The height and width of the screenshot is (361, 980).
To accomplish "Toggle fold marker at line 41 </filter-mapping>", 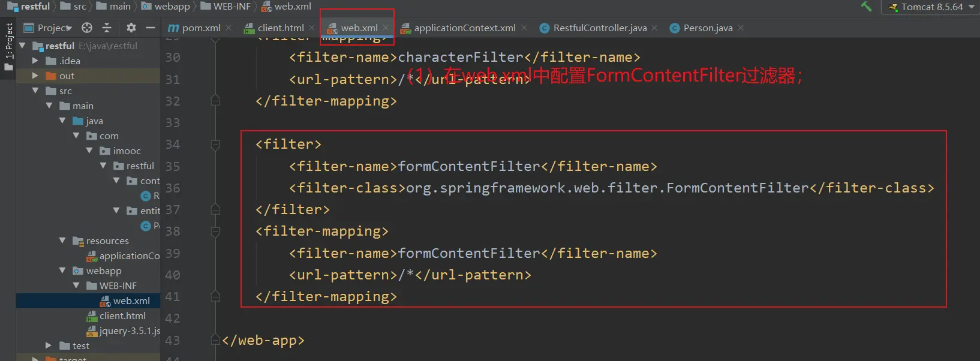I will click(x=215, y=296).
